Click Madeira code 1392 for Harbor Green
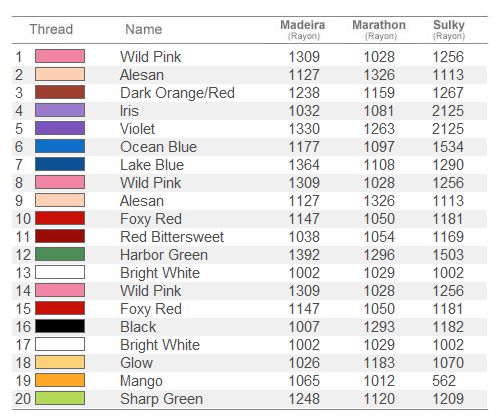The image size is (500, 420). click(304, 255)
